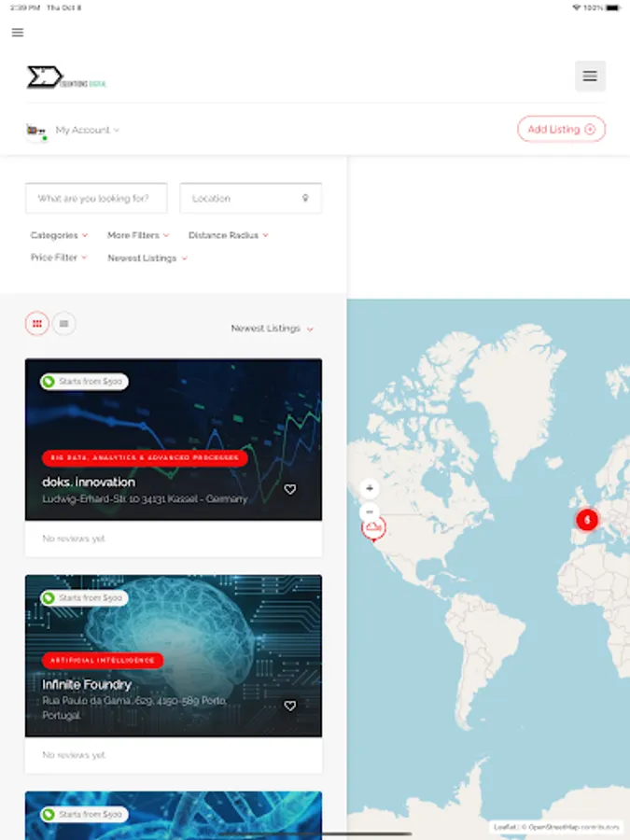
Task: Click the Infinite Foundry title
Action: tap(87, 685)
